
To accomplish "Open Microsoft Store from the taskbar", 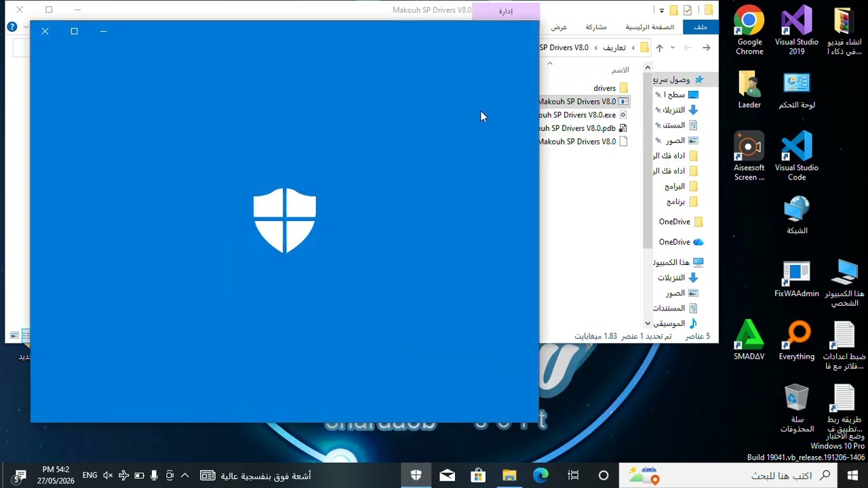I will pos(478,475).
